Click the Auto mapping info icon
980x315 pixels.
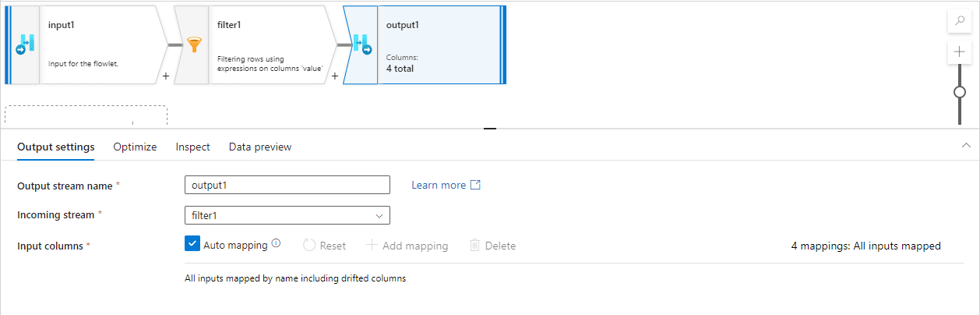coord(276,243)
